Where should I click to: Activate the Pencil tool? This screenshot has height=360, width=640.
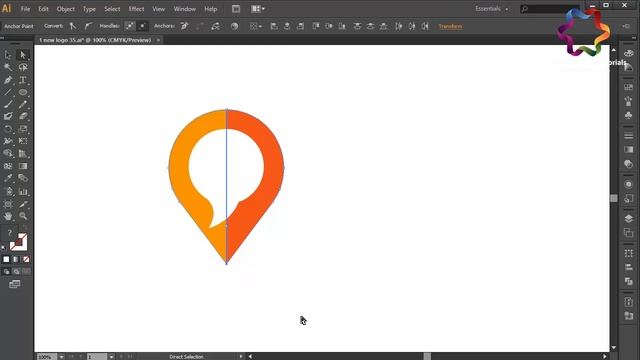pos(23,104)
